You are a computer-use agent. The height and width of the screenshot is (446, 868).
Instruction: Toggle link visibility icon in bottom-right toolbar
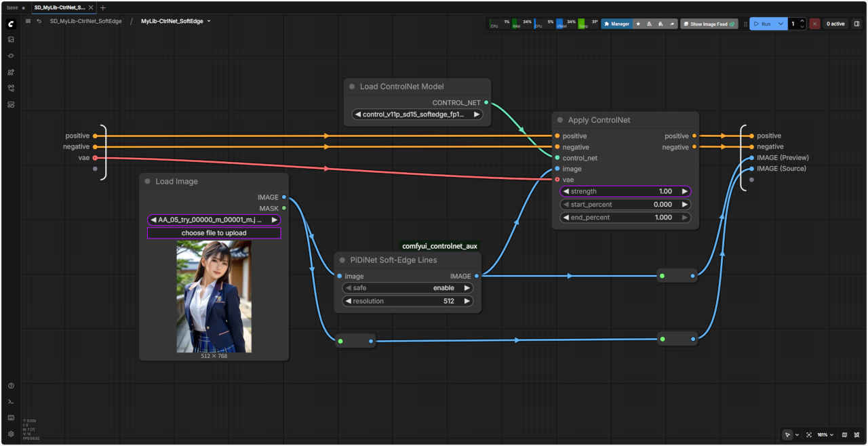[856, 434]
